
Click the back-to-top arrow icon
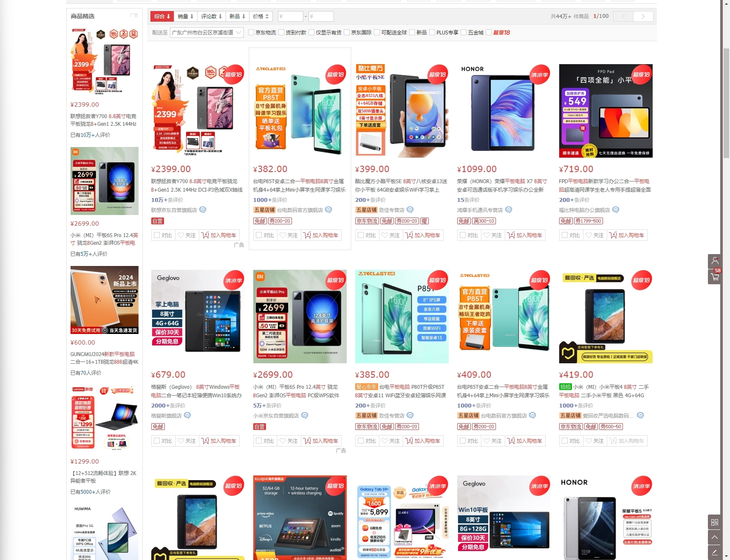click(715, 537)
